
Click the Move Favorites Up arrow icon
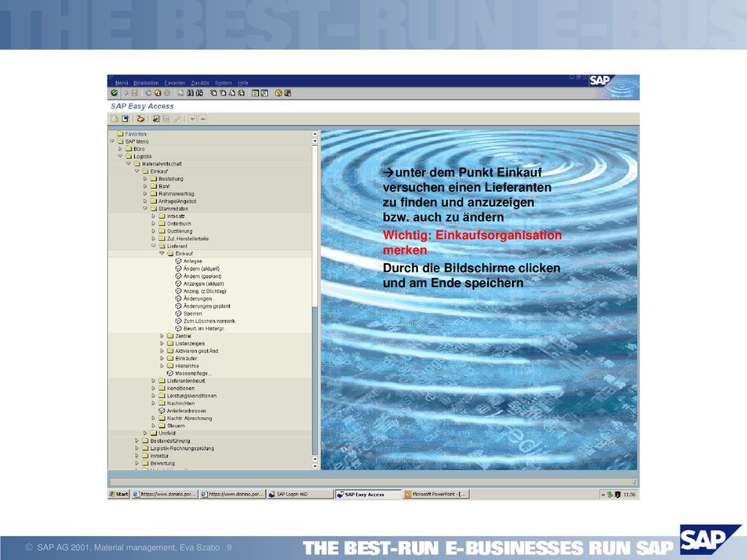203,119
